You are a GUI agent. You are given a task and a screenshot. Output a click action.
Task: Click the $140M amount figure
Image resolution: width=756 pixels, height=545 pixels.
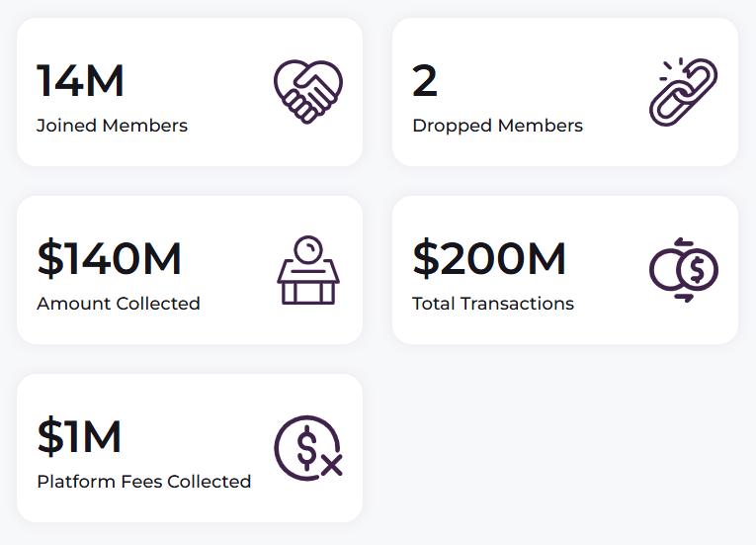(110, 259)
